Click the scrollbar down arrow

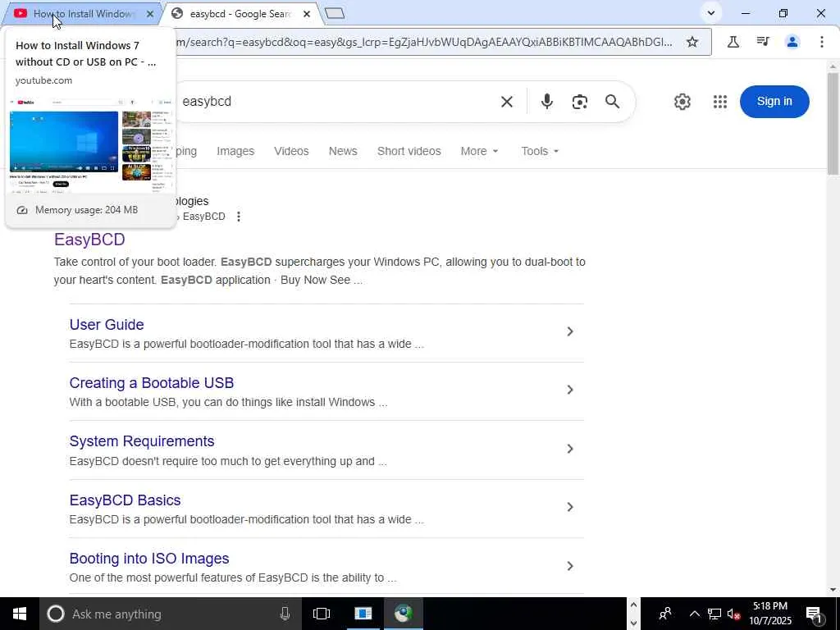coord(833,590)
